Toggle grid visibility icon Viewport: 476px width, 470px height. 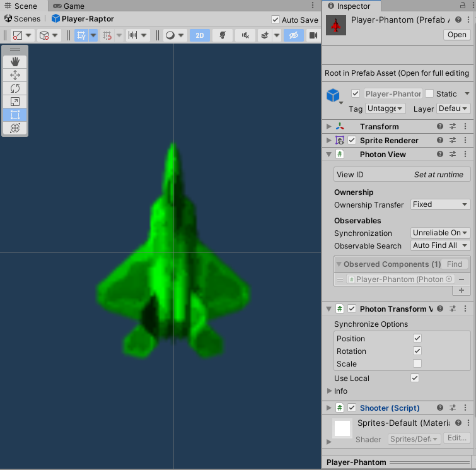81,35
